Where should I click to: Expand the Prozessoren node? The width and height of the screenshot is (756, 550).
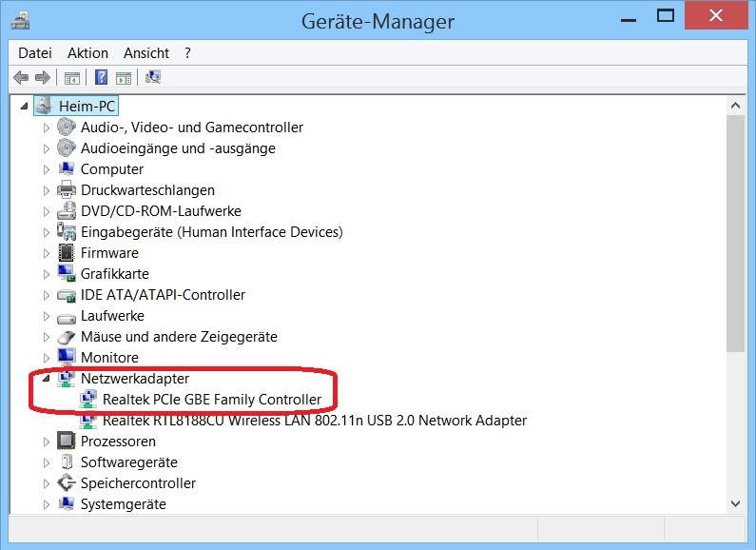coord(47,442)
